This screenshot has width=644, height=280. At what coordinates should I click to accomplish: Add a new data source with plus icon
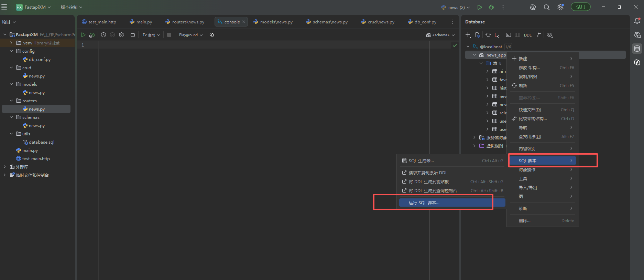468,35
